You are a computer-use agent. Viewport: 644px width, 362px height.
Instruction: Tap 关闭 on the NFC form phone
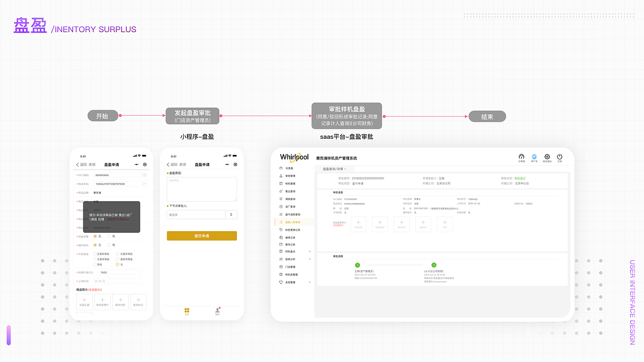click(x=92, y=164)
